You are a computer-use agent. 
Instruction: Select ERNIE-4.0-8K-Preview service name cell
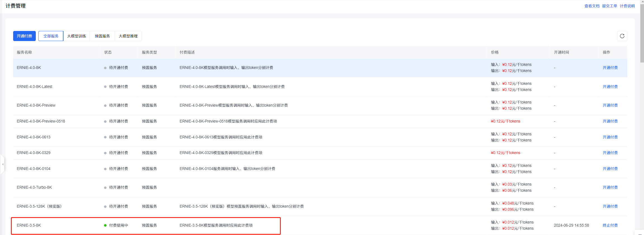(x=36, y=105)
